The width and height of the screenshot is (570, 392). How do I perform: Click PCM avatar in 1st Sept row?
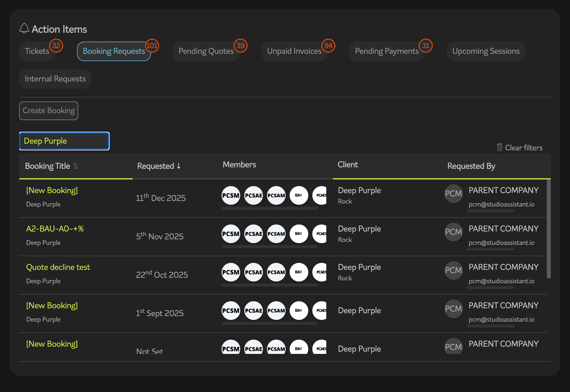(x=454, y=309)
